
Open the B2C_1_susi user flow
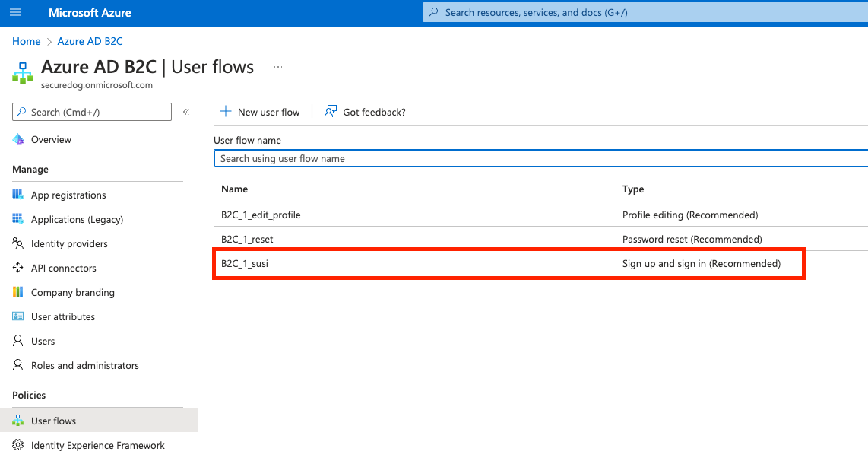(508, 263)
